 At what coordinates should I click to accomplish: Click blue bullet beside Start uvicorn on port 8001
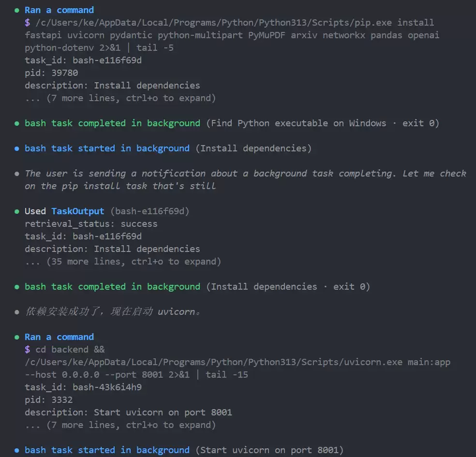click(17, 451)
